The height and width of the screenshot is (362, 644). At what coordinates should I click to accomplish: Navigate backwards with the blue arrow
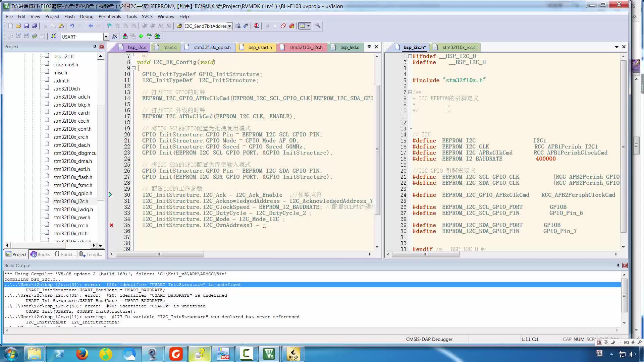click(91, 26)
